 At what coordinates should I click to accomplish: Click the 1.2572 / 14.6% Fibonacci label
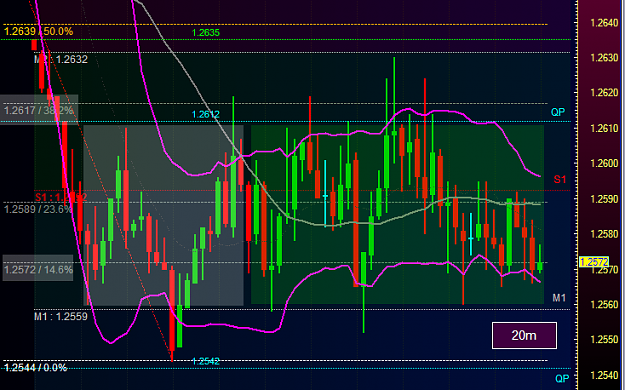tap(38, 270)
